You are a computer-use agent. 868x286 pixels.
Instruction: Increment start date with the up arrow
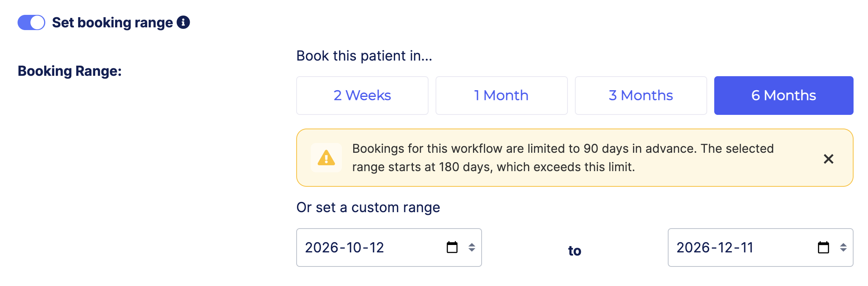click(x=472, y=245)
